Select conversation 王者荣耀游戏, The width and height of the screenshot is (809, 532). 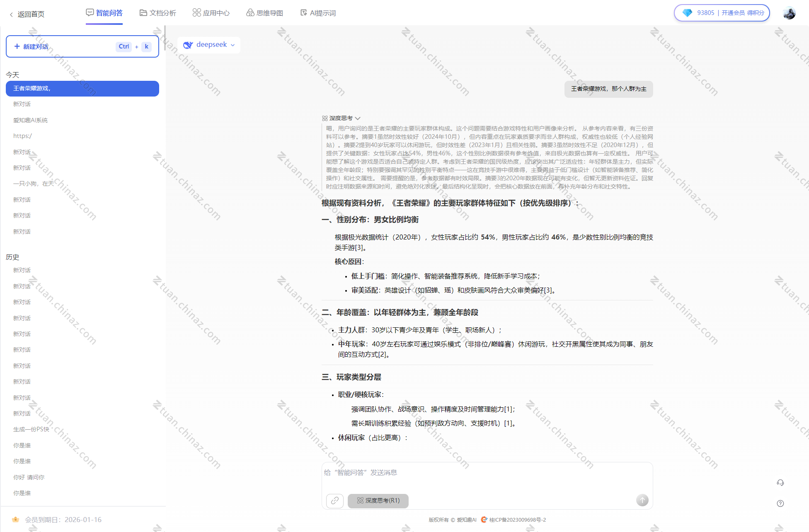[82, 89]
